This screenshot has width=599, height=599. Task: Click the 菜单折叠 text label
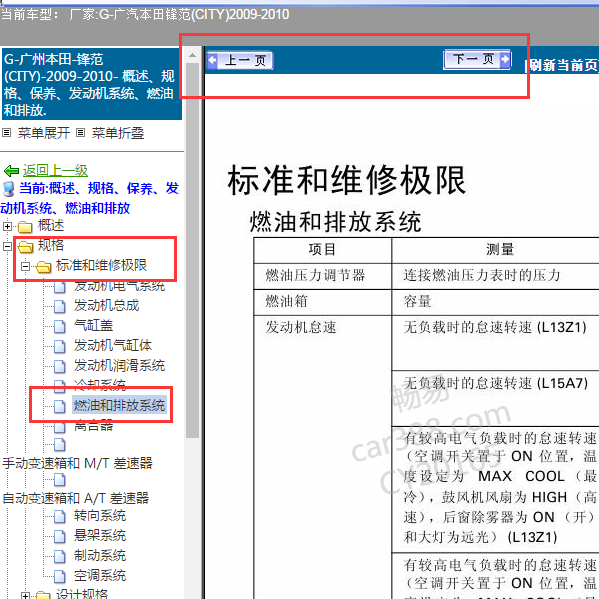coord(118,133)
